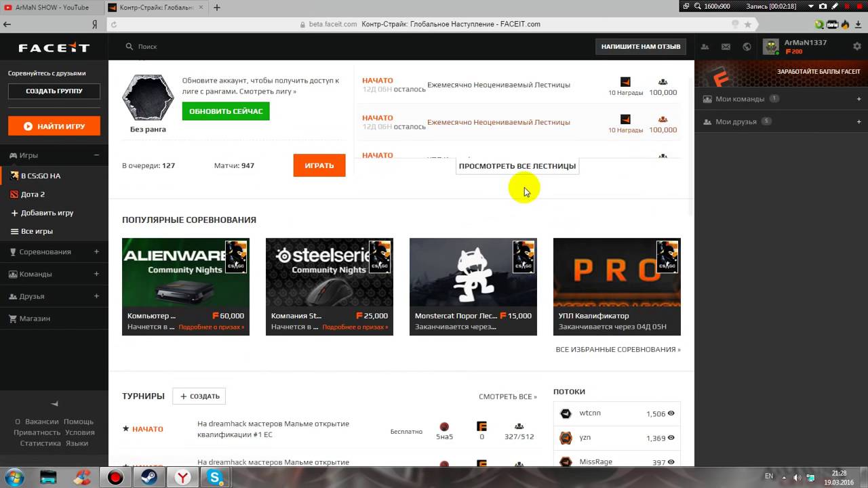Open the friends requests icon in header
The height and width of the screenshot is (488, 868).
click(705, 47)
